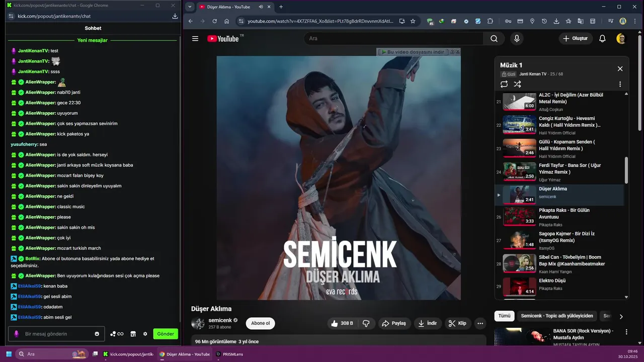Open Kick chat shop icon
644x362 pixels.
click(133, 334)
